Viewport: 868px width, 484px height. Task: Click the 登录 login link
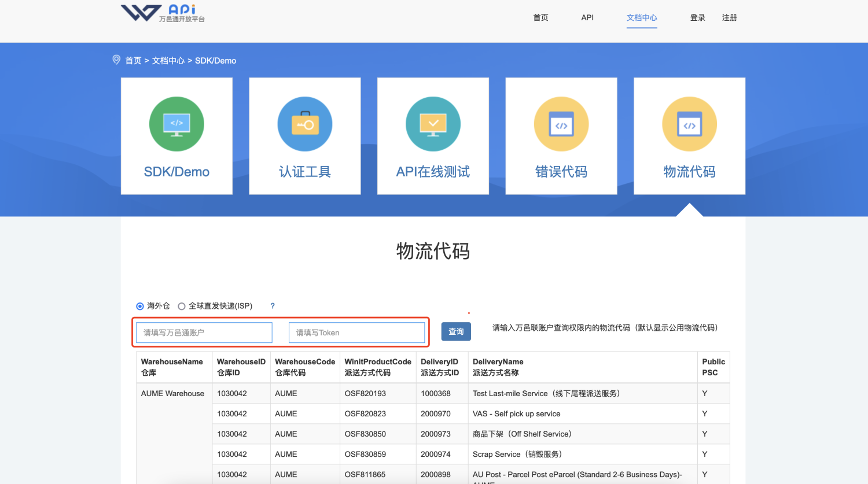coord(698,18)
